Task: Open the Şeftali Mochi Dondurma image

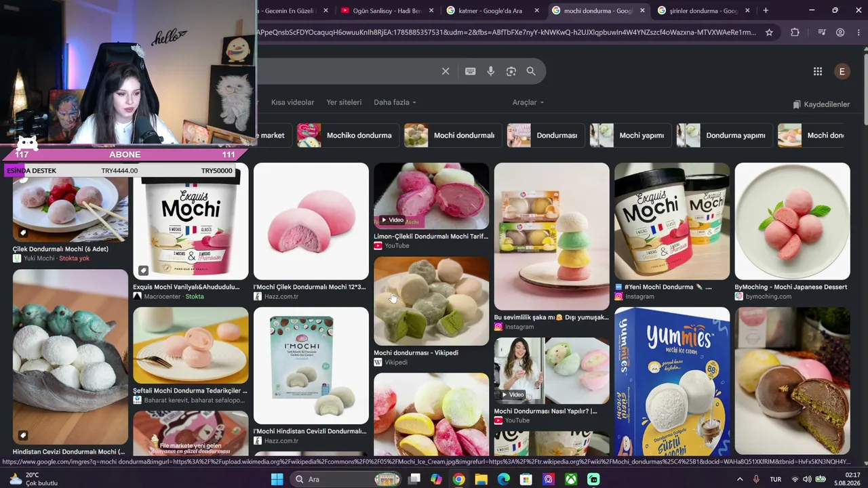Action: [x=191, y=345]
